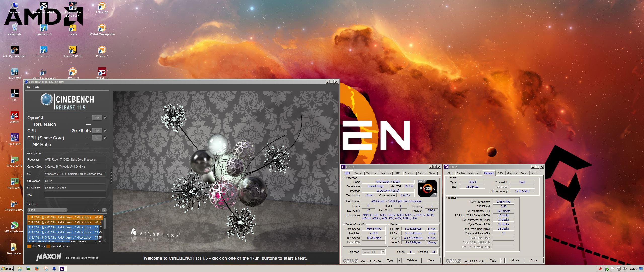The width and height of the screenshot is (644, 272).
Task: Click the Cinebench taskbar button
Action: click(x=54, y=269)
